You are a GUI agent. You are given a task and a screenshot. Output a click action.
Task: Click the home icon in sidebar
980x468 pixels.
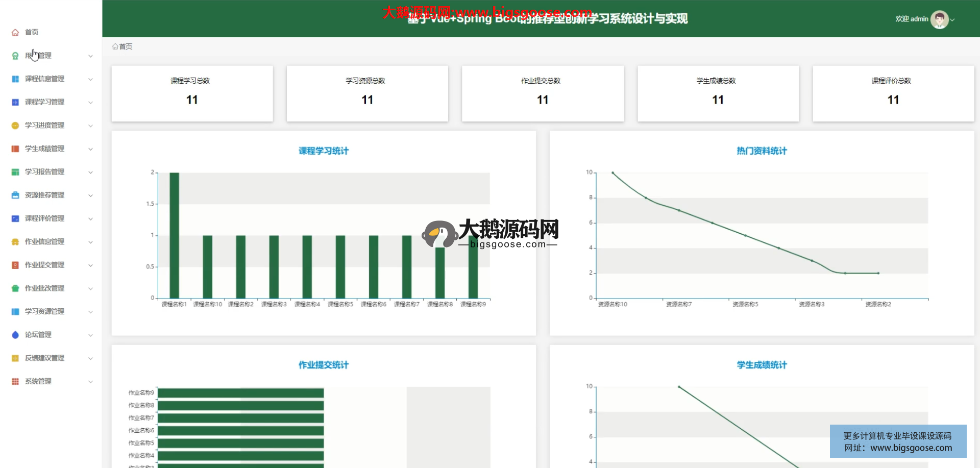15,32
